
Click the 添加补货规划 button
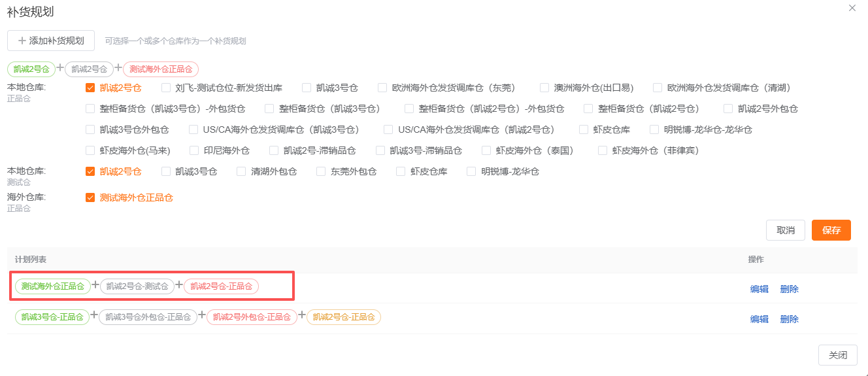coord(51,41)
